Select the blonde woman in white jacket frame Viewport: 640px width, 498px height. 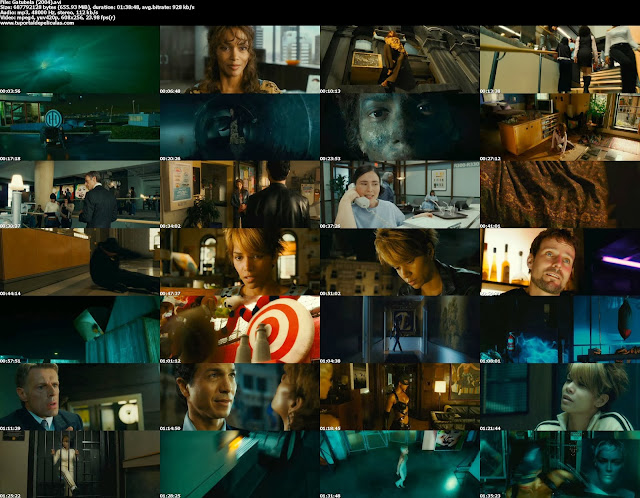pyautogui.click(x=560, y=397)
